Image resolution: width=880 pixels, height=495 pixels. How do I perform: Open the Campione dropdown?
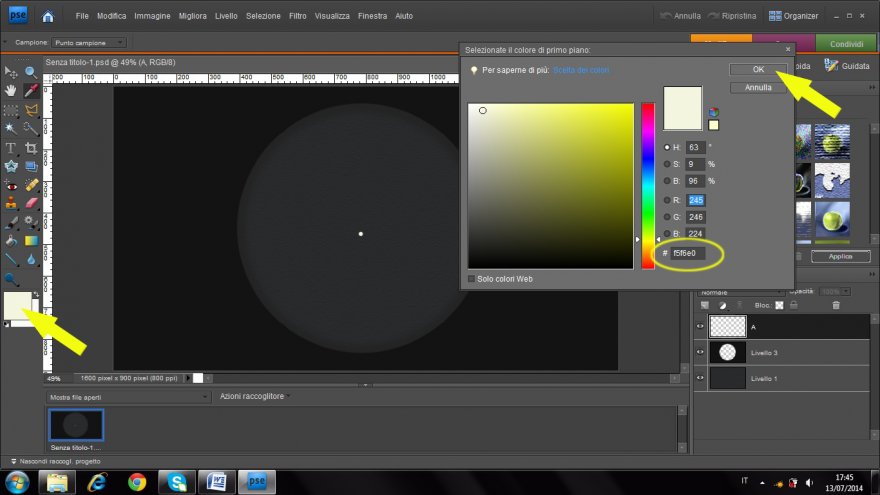tap(88, 42)
